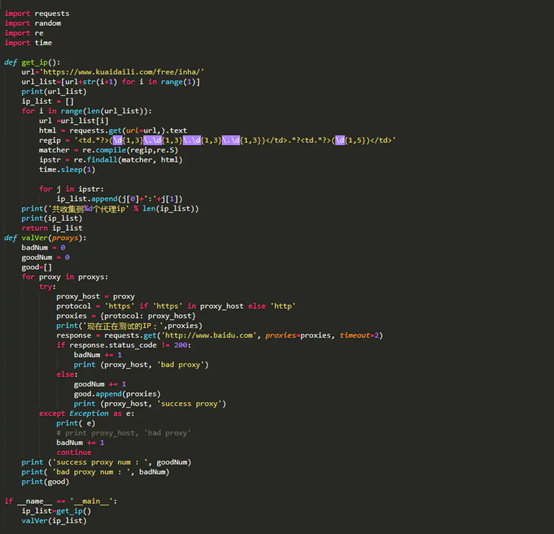Click the 're.compile(regip,re.S)' call
The image size is (554, 534).
coord(130,150)
